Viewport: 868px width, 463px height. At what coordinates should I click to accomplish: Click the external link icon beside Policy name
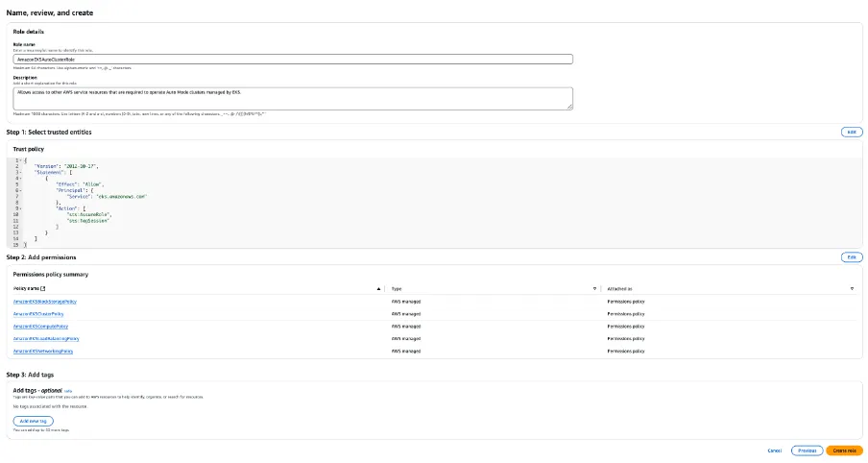tap(43, 288)
